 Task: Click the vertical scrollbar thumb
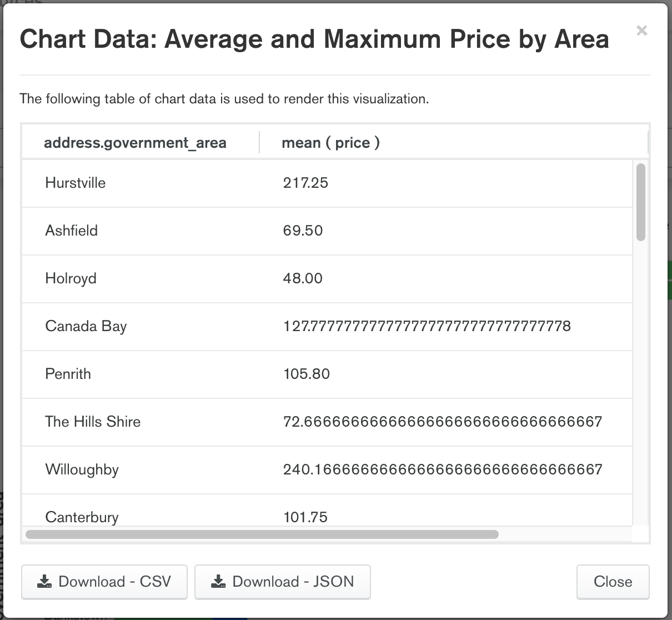[x=641, y=202]
